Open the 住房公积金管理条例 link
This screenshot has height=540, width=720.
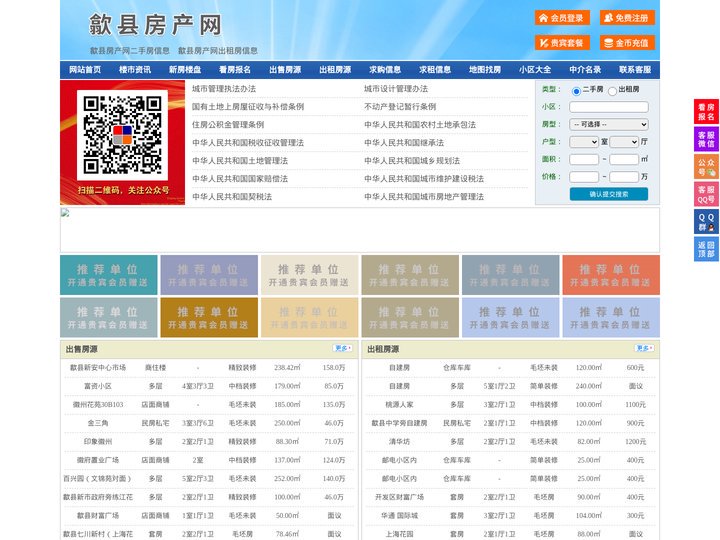[228, 124]
